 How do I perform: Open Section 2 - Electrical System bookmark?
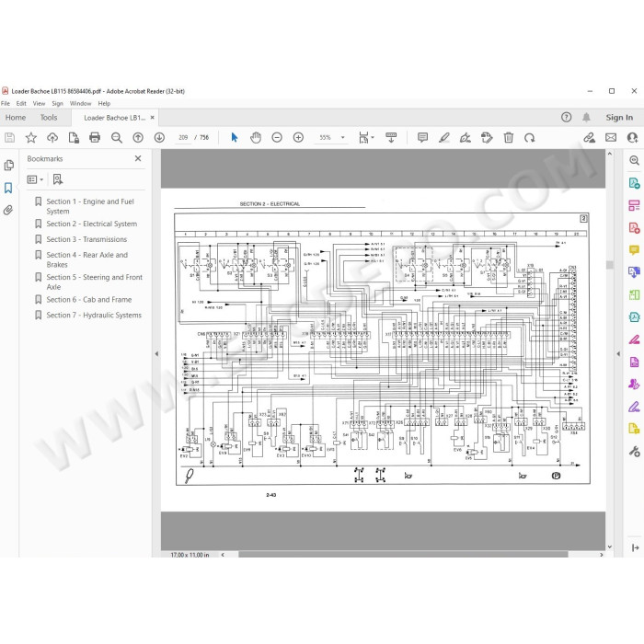(x=92, y=224)
